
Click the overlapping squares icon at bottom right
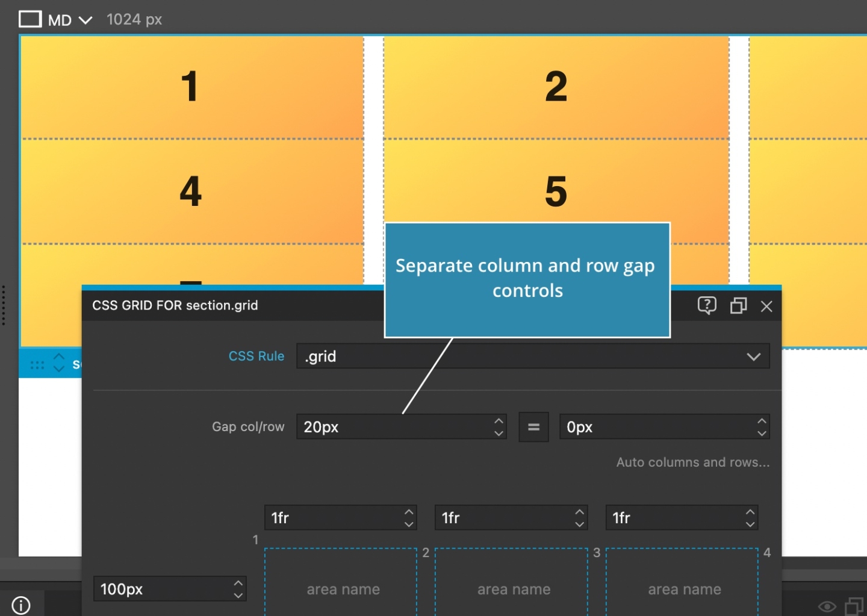pos(855,607)
